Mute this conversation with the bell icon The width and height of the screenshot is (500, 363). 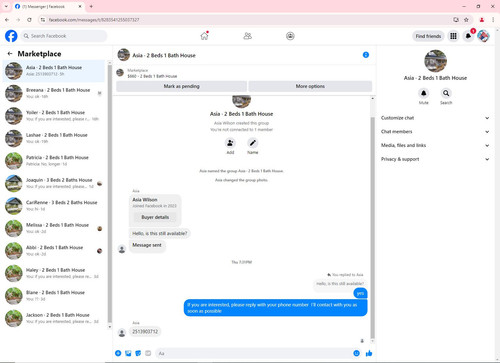[x=424, y=93]
